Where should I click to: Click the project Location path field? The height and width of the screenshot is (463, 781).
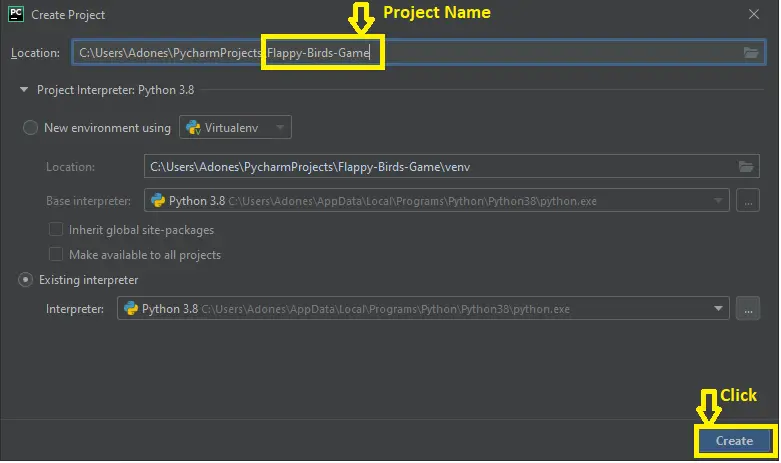pyautogui.click(x=418, y=52)
